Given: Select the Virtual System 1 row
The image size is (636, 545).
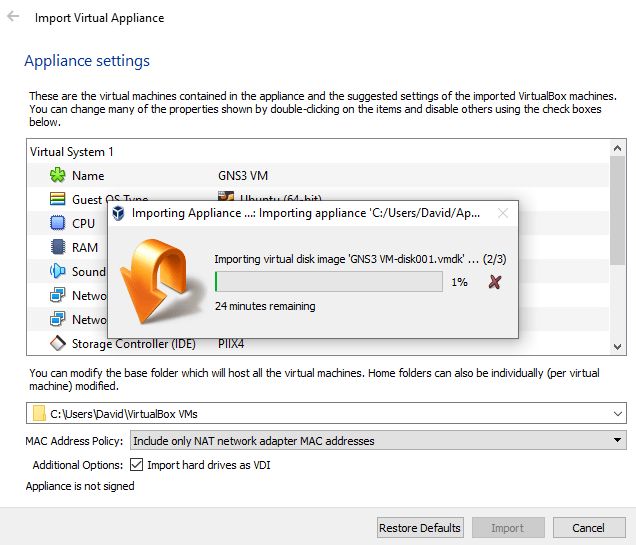Looking at the screenshot, I should pyautogui.click(x=318, y=152).
